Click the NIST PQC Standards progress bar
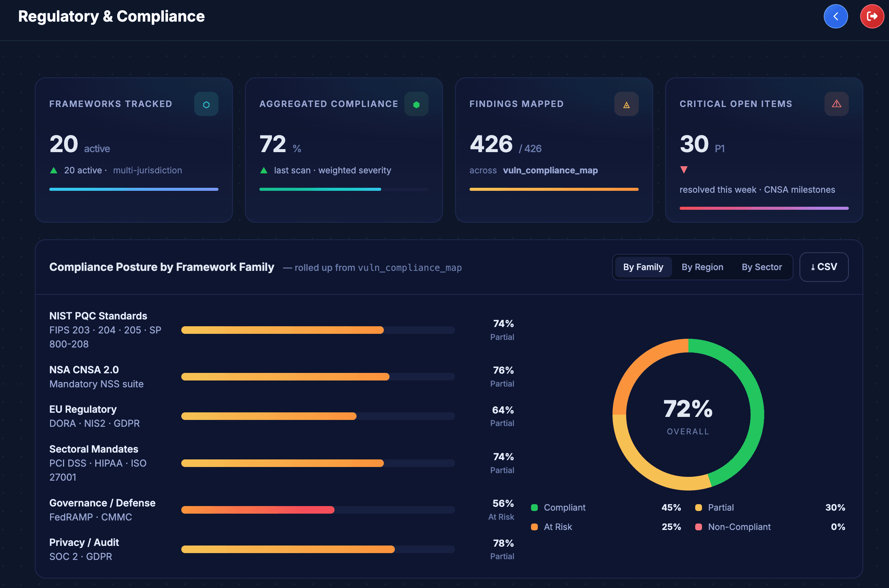889x588 pixels. (x=318, y=330)
